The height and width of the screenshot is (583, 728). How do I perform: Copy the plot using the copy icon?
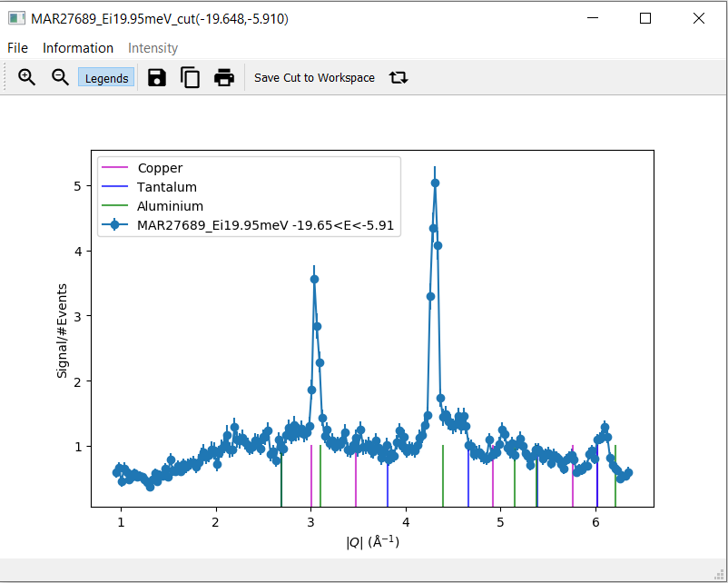pyautogui.click(x=191, y=78)
